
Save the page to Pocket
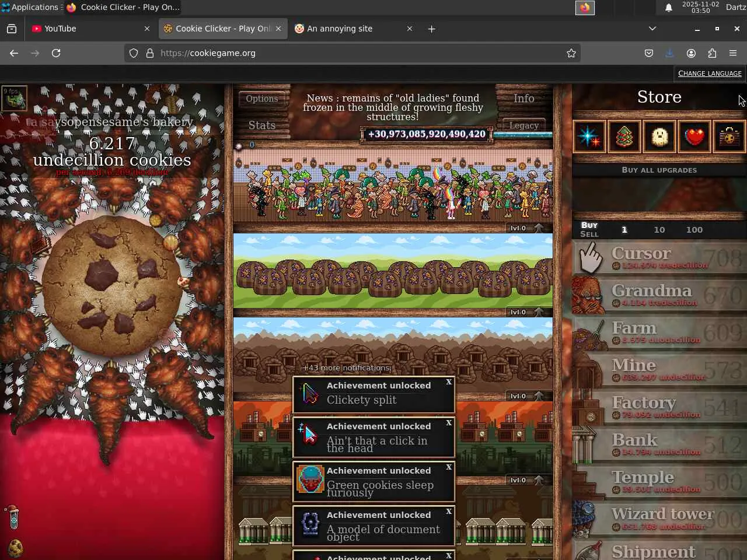(649, 53)
